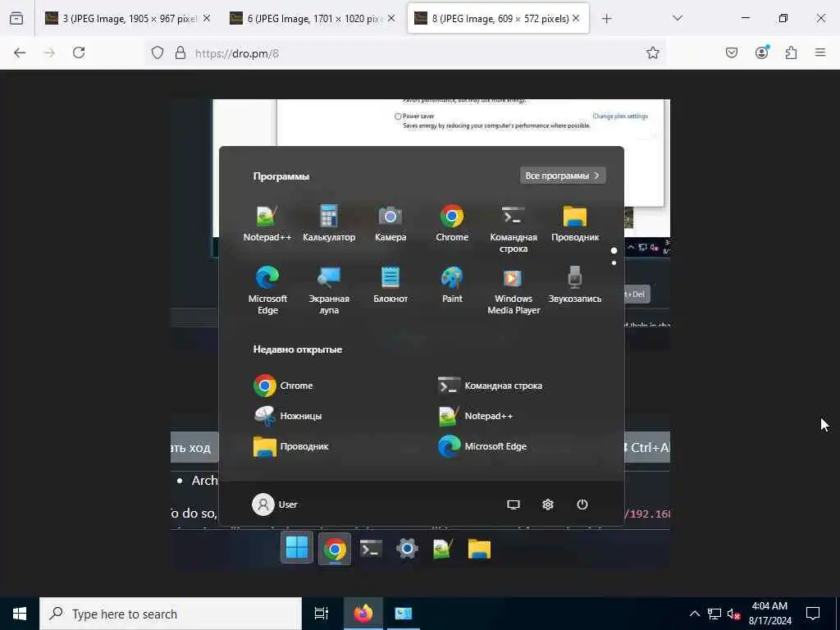This screenshot has height=630, width=840.
Task: Open Проводник in the recent list
Action: point(291,446)
